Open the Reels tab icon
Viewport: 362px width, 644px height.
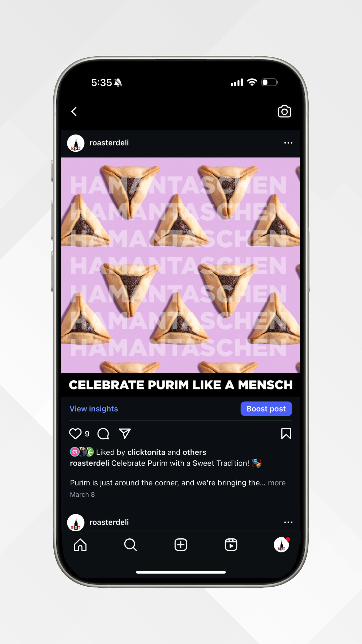tap(231, 545)
